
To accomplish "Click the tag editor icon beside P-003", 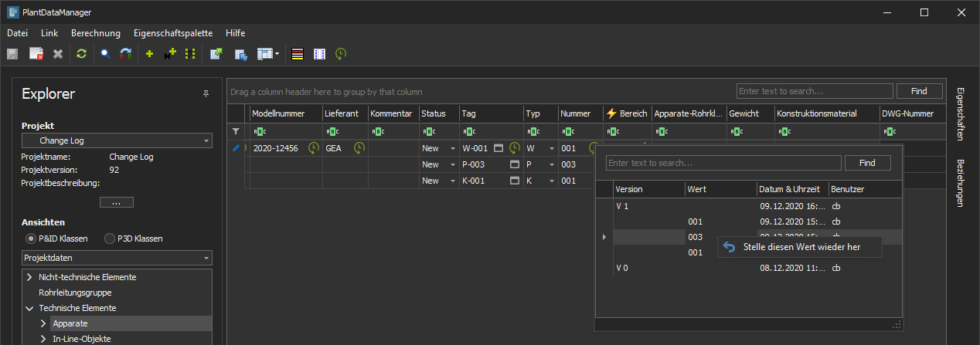I will tap(514, 164).
